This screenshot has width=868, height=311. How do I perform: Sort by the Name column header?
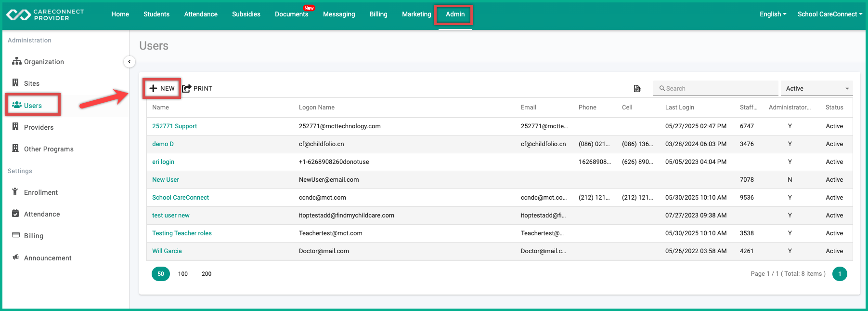(x=160, y=107)
